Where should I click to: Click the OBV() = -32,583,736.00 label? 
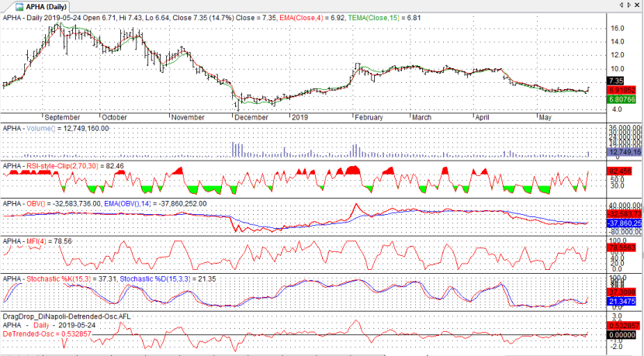pos(64,204)
